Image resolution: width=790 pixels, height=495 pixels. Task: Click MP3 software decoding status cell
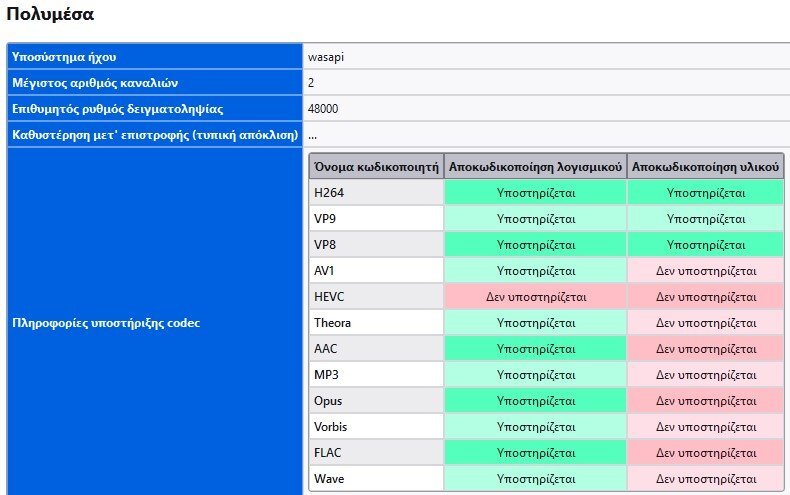coord(536,375)
